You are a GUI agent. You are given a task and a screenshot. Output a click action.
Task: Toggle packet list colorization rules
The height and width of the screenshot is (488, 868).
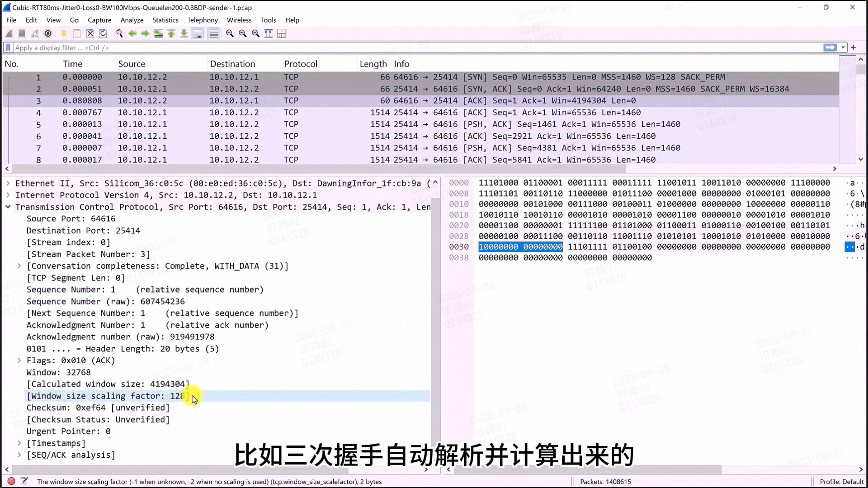pos(214,33)
